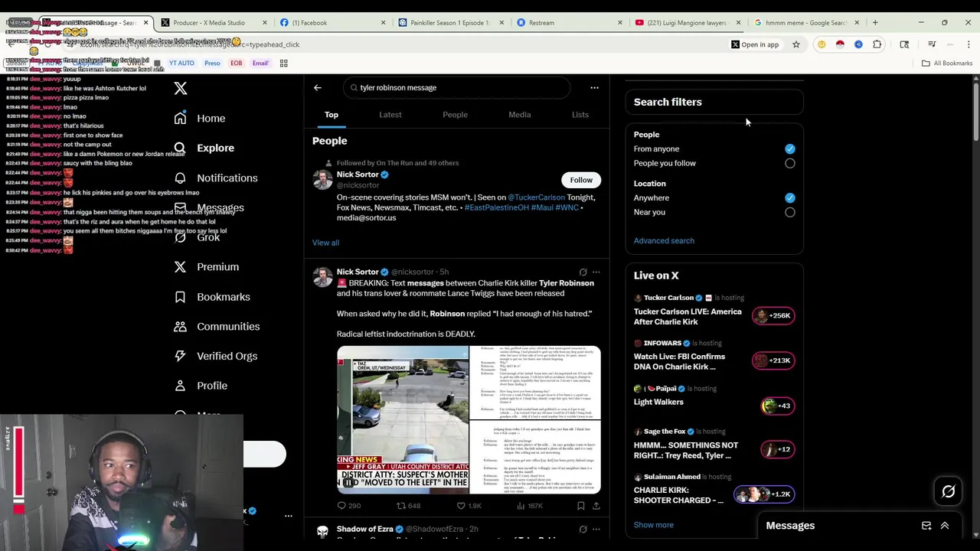Screen dimensions: 980x551
Task: Open Profile in the sidebar
Action: (x=201, y=386)
